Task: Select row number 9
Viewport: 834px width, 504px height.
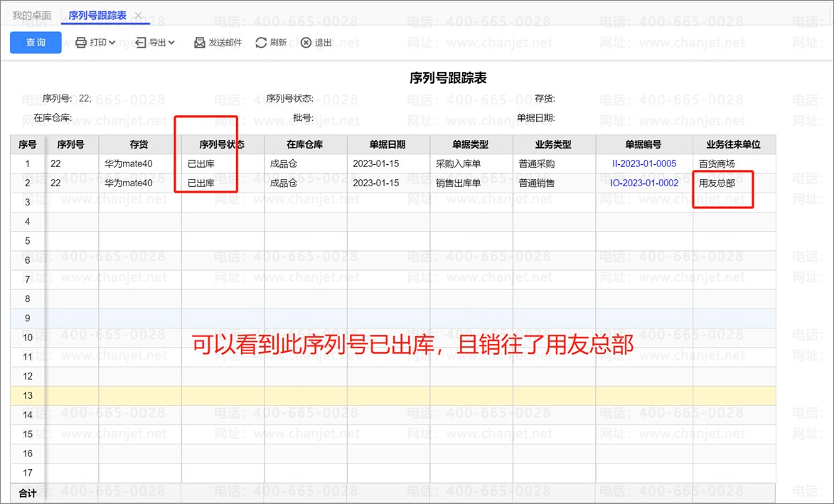Action: (28, 318)
